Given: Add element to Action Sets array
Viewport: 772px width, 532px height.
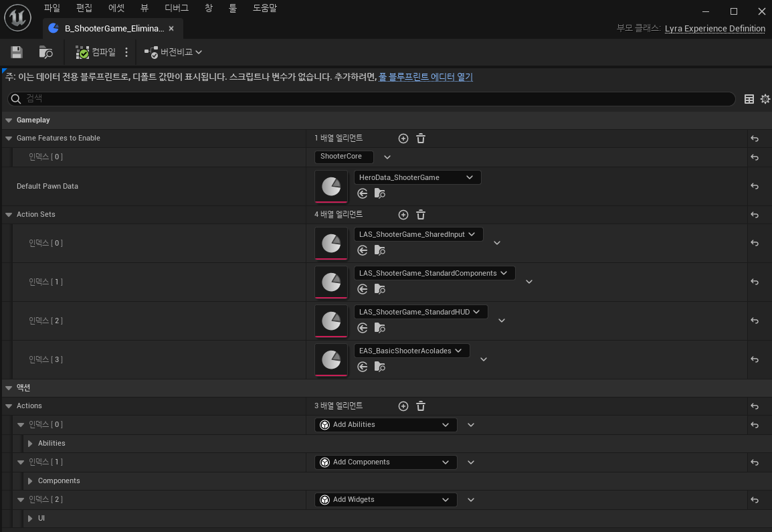Looking at the screenshot, I should 403,215.
